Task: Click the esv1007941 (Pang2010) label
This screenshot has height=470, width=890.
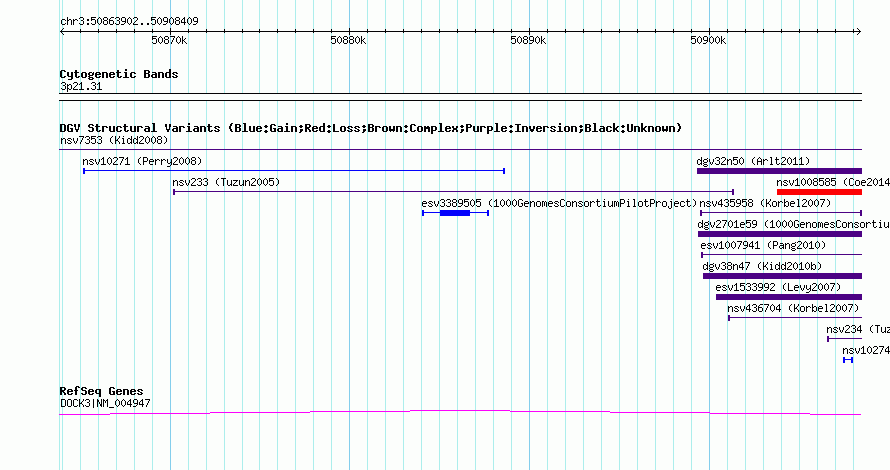Action: 763,245
